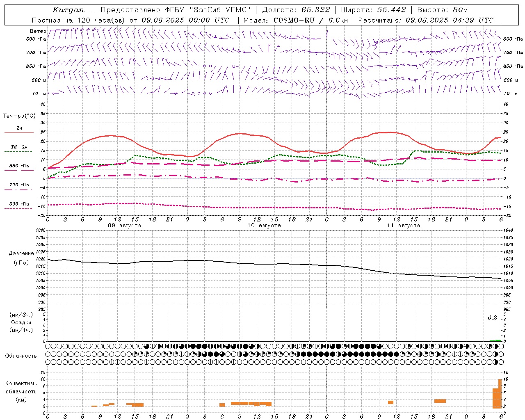Select the model name "COSMO-RU / 6.6км"
This screenshot has width=525, height=420.
(310, 20)
